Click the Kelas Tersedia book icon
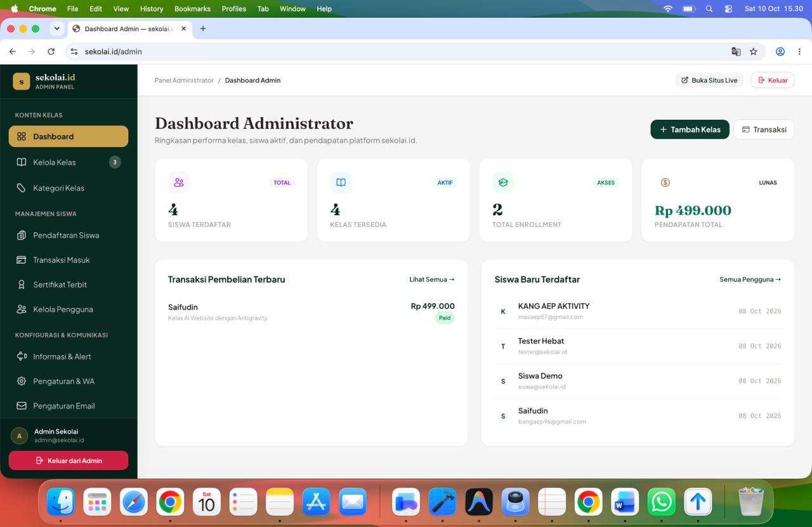 [x=341, y=183]
